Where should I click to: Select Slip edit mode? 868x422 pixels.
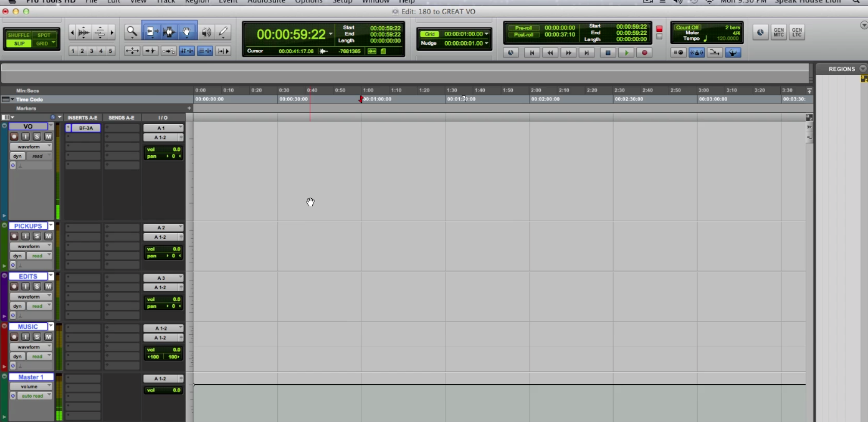[18, 43]
